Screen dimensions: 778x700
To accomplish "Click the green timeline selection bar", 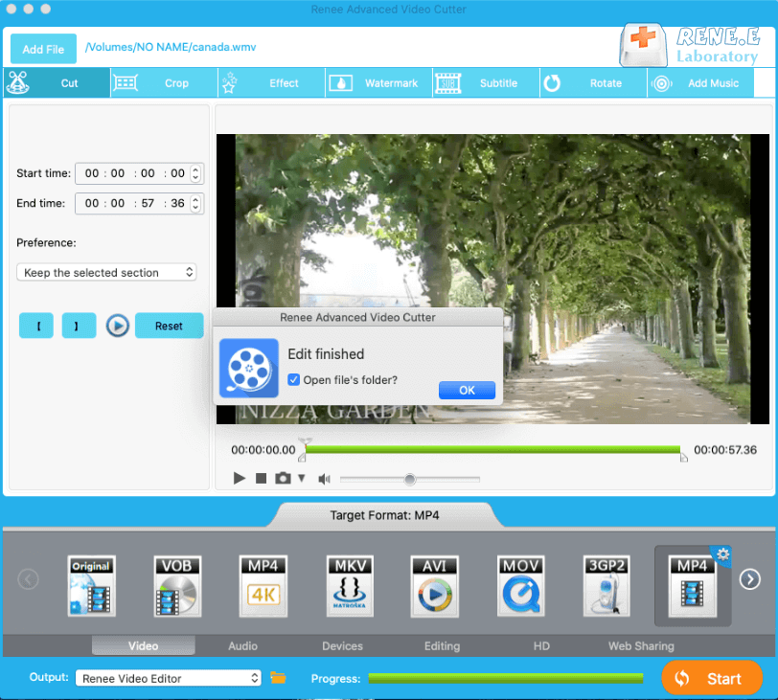I will pos(492,450).
